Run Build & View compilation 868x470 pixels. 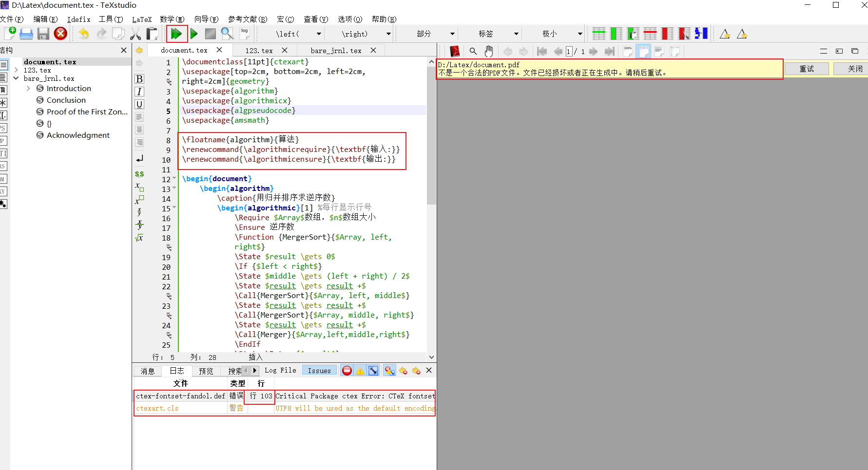point(177,34)
